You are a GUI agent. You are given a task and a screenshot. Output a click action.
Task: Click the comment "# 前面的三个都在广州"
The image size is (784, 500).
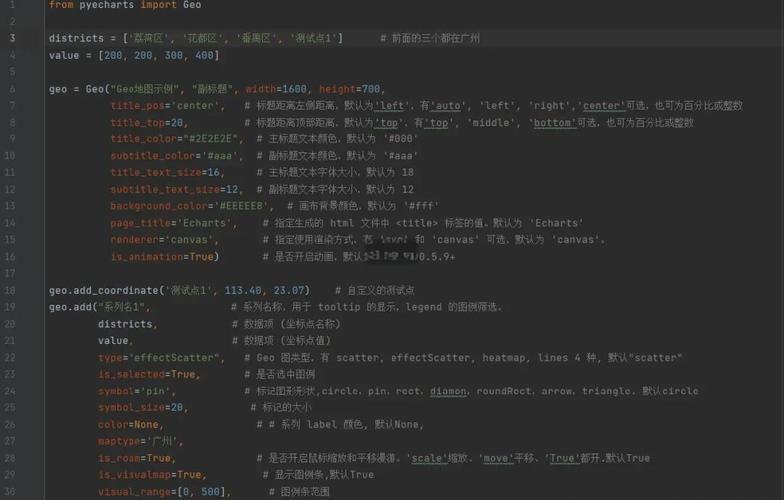(430, 38)
